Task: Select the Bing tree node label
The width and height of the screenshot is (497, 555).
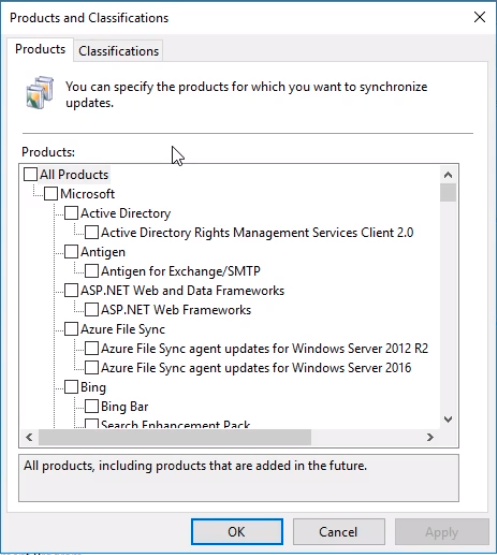Action: [x=93, y=387]
